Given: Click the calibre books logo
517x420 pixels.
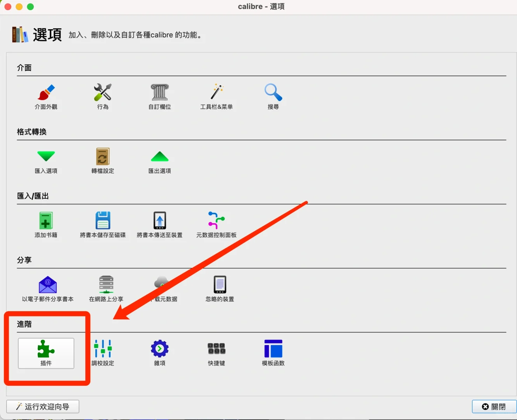Looking at the screenshot, I should [x=20, y=35].
